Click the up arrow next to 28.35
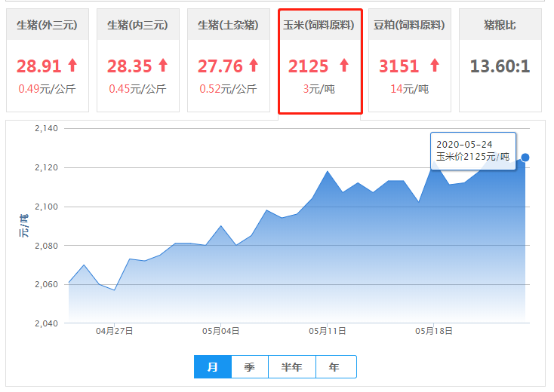Image resolution: width=554 pixels, height=392 pixels. click(162, 66)
